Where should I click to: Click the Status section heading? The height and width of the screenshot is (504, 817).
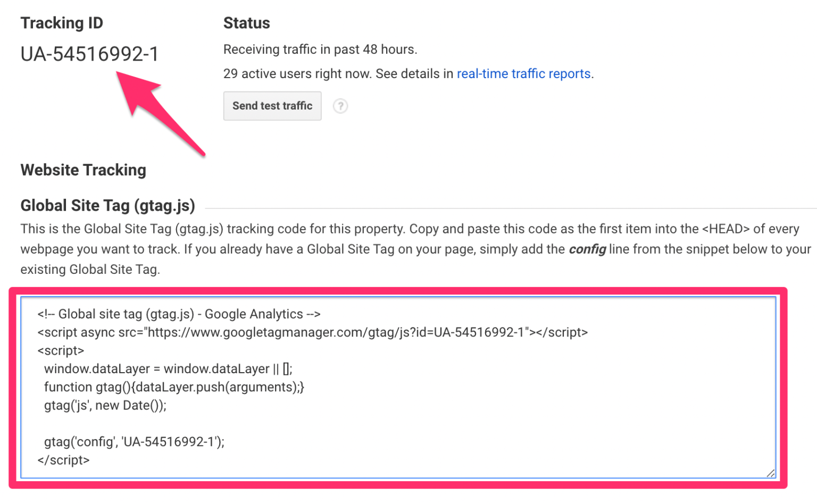(246, 23)
